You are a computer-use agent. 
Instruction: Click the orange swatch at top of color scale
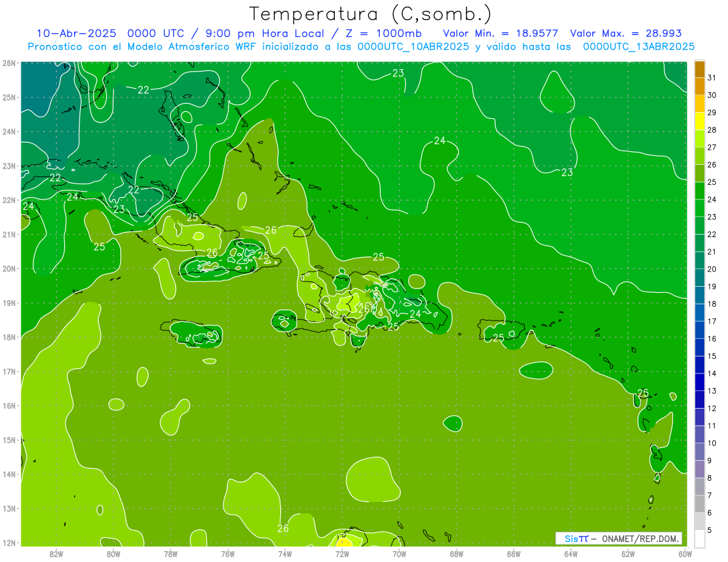(700, 69)
